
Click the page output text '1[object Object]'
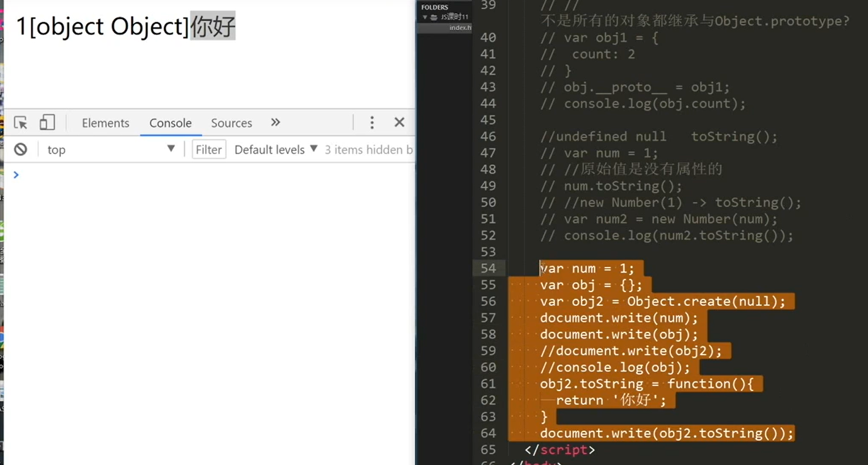pos(102,26)
